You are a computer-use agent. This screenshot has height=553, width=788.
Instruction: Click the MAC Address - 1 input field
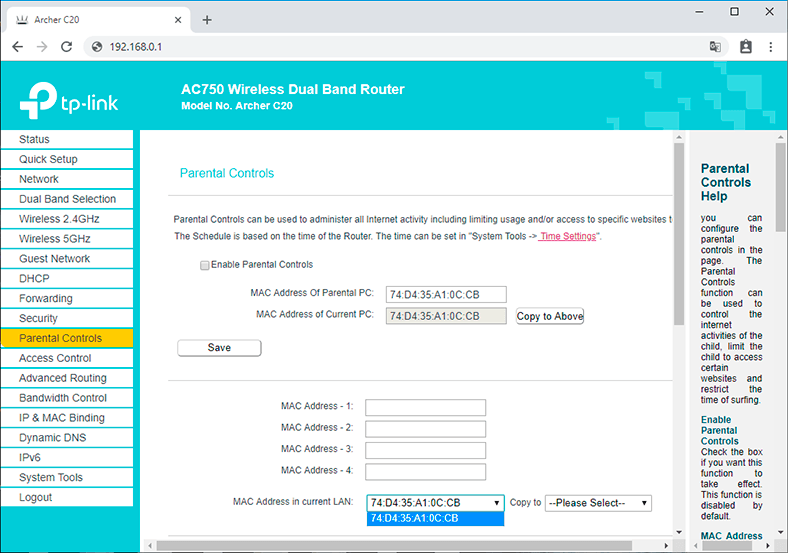[x=425, y=408]
